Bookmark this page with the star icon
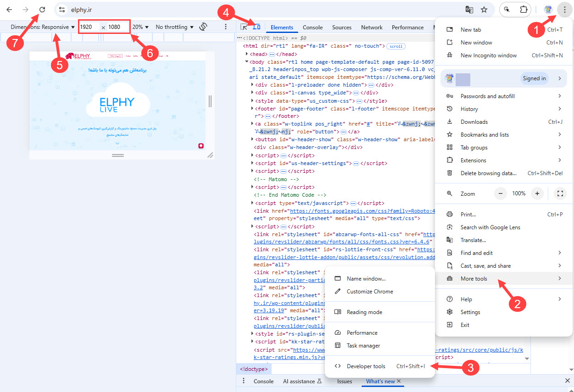574x392 pixels. [x=484, y=9]
